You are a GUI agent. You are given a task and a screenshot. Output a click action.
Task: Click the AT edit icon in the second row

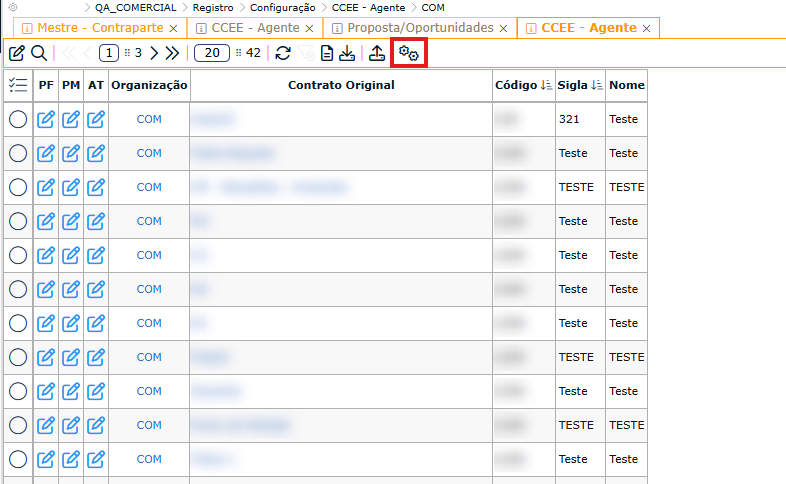96,154
